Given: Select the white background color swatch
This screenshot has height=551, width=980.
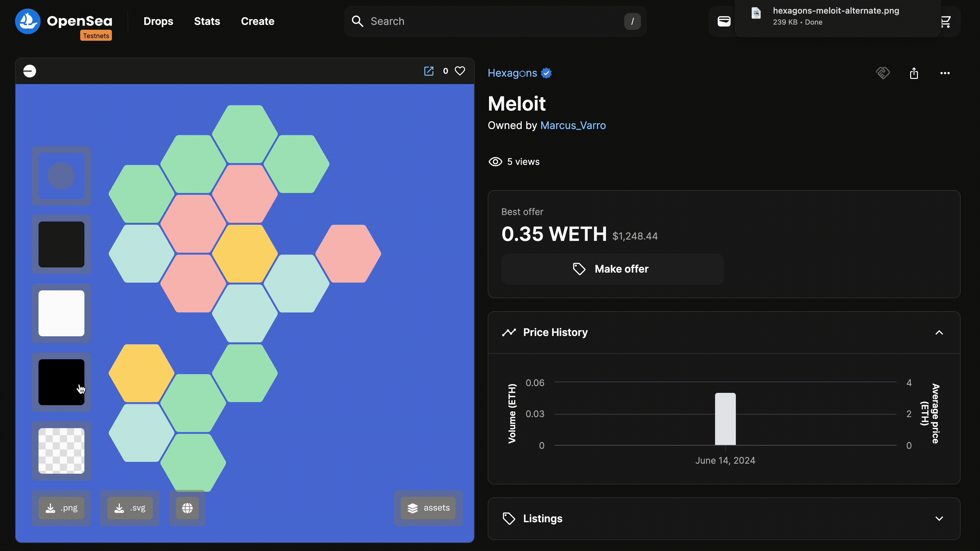Looking at the screenshot, I should [61, 313].
